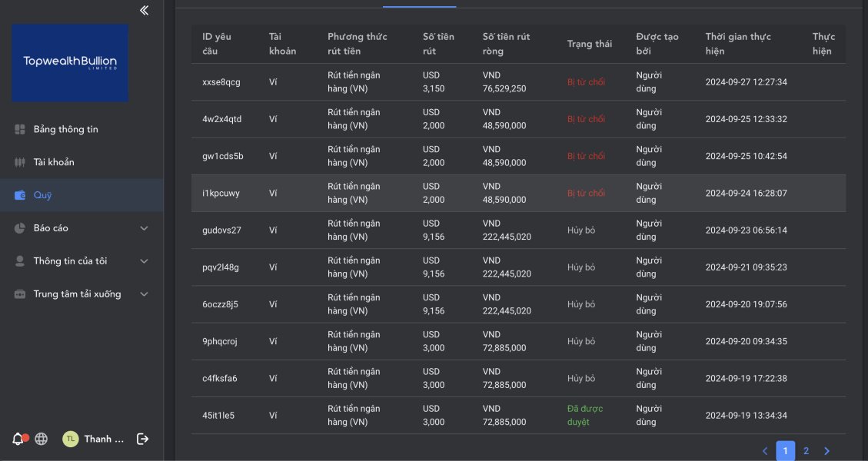
Task: Collapse the sidebar with double-chevron icon
Action: pos(145,10)
